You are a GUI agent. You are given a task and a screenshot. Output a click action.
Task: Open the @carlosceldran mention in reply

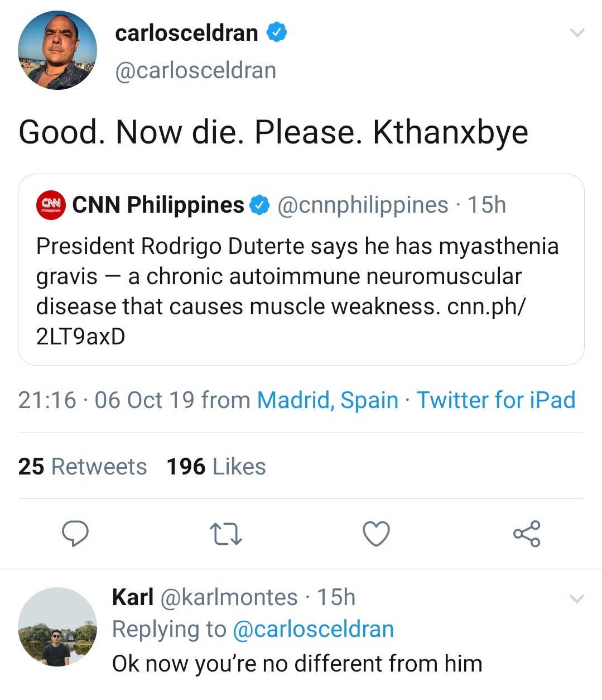pyautogui.click(x=313, y=629)
